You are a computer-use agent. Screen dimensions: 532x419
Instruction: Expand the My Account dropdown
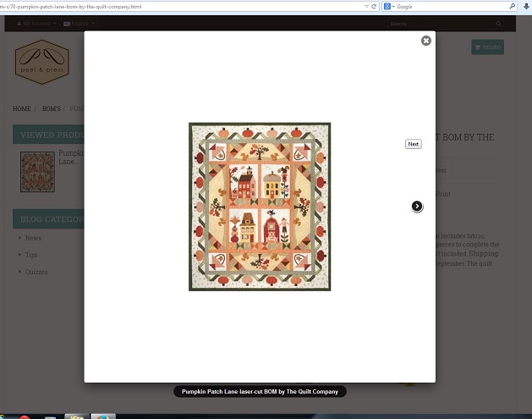pyautogui.click(x=36, y=24)
